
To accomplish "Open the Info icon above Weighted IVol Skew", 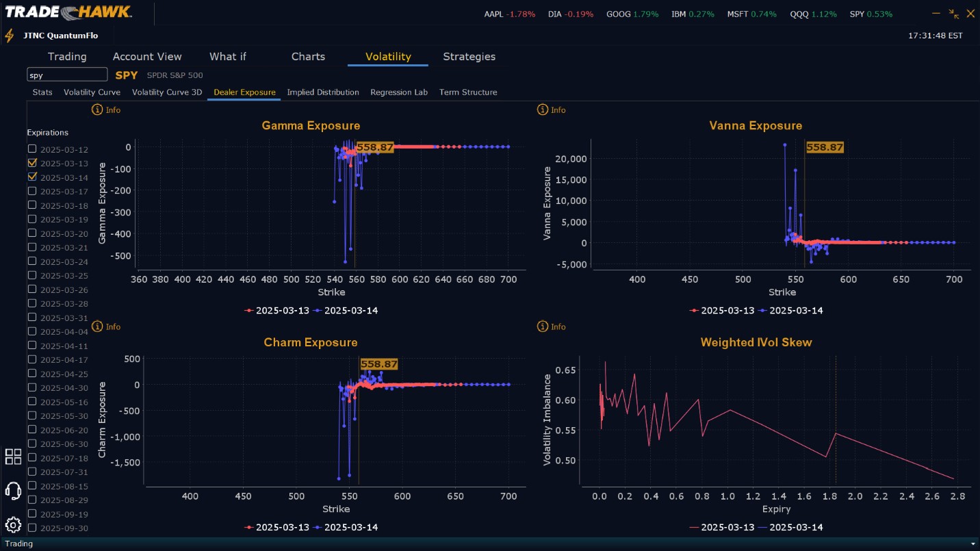I will pos(543,326).
